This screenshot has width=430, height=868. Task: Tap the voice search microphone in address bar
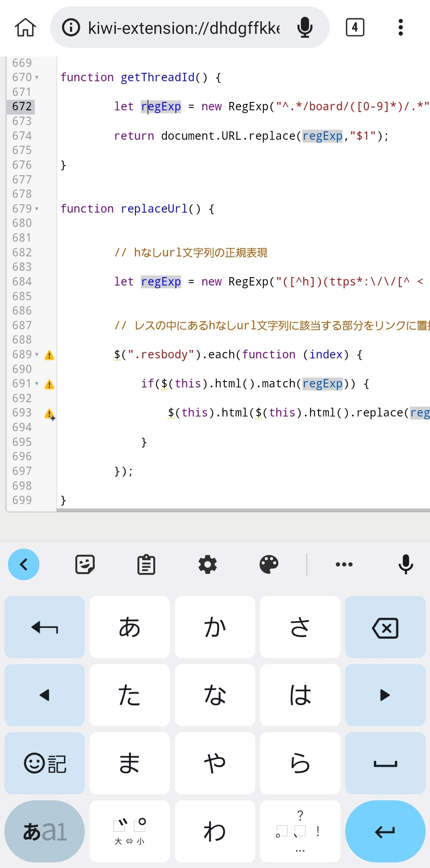[305, 27]
